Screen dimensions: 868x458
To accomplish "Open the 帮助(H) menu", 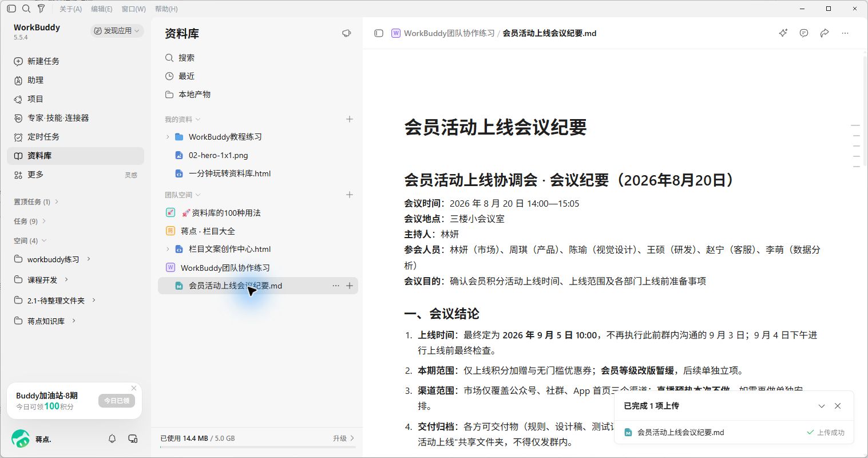I will 167,9.
